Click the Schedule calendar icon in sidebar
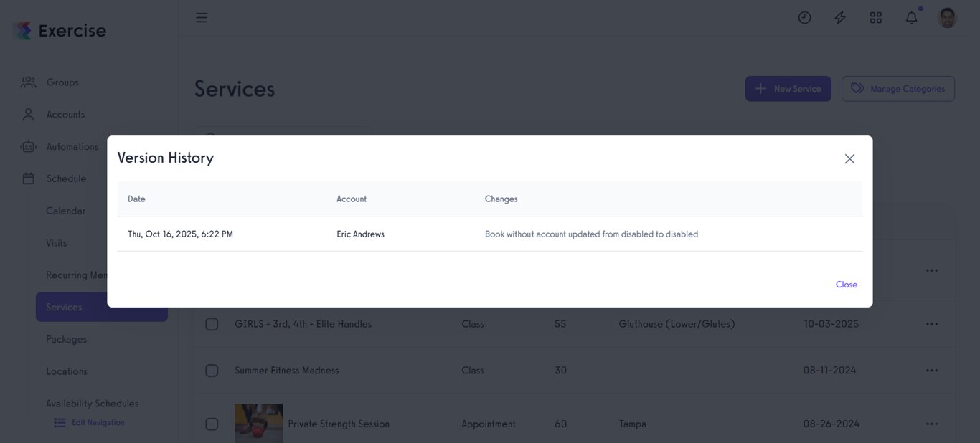 pyautogui.click(x=28, y=178)
